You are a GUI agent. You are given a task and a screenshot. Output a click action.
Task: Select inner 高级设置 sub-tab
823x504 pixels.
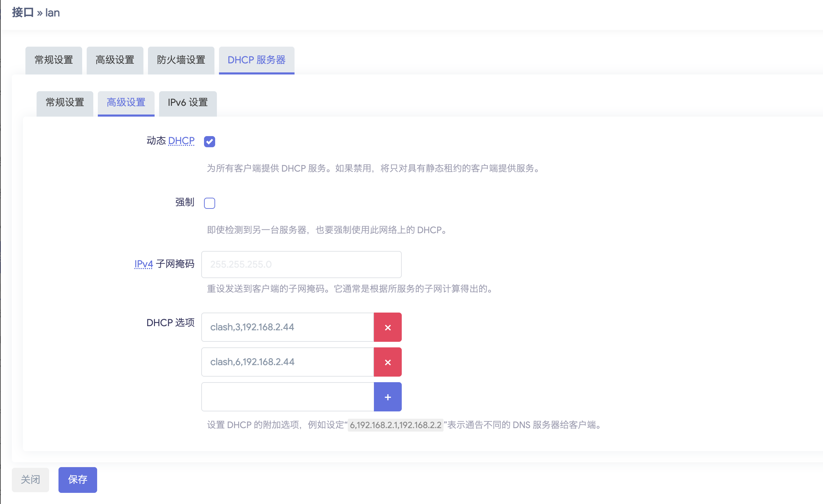(x=126, y=103)
